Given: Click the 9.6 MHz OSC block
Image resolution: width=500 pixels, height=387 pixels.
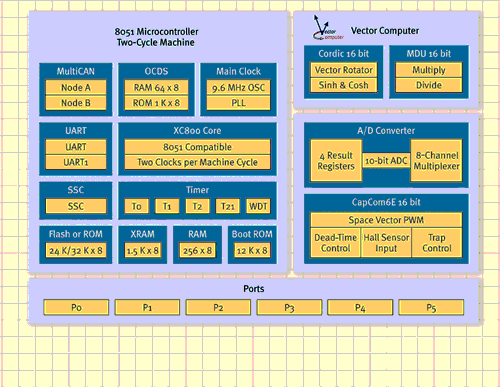Looking at the screenshot, I should [238, 87].
